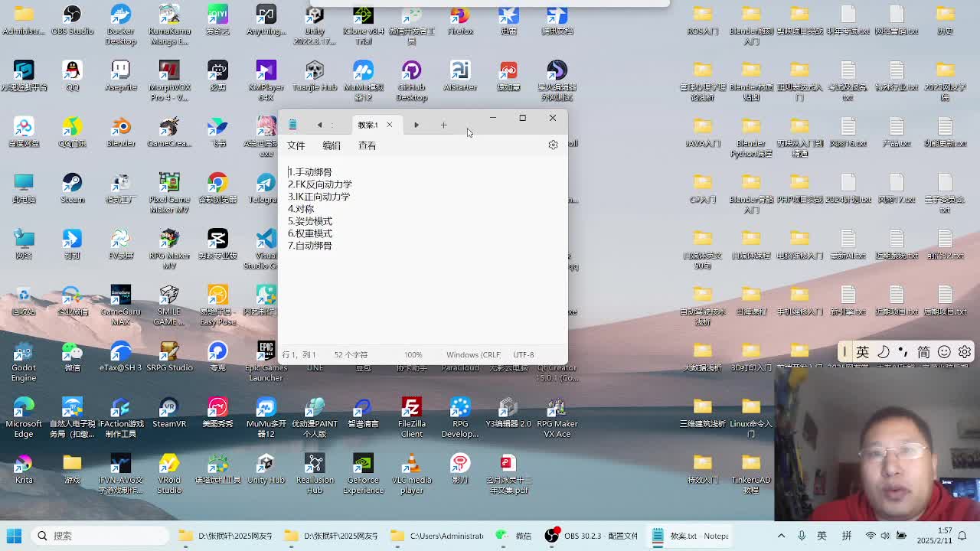This screenshot has height=551, width=980.
Task: Show hidden system tray icons chevron
Action: tap(781, 536)
